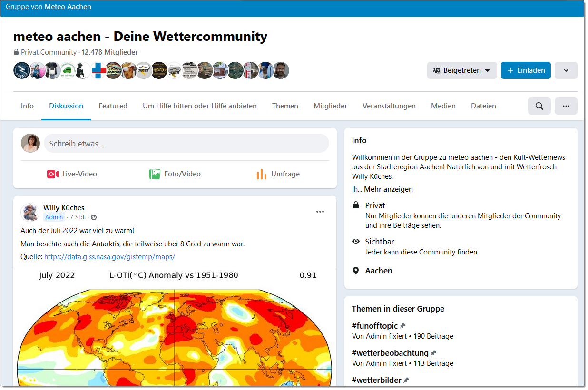This screenshot has height=390, width=588.
Task: Switch to the Featured tab
Action: point(113,106)
